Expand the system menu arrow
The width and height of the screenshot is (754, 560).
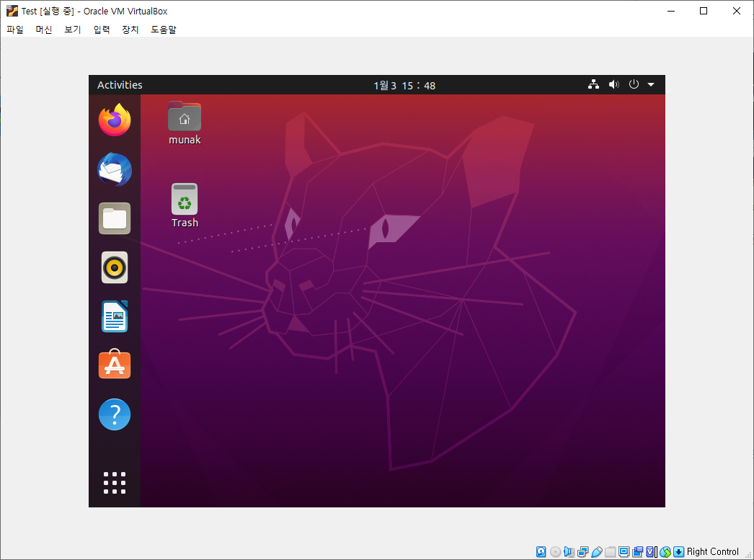[651, 84]
